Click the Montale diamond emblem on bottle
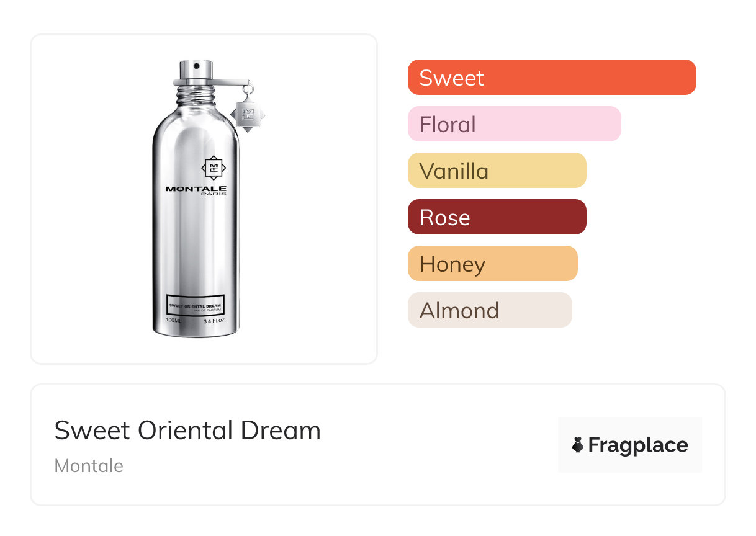 pyautogui.click(x=214, y=167)
